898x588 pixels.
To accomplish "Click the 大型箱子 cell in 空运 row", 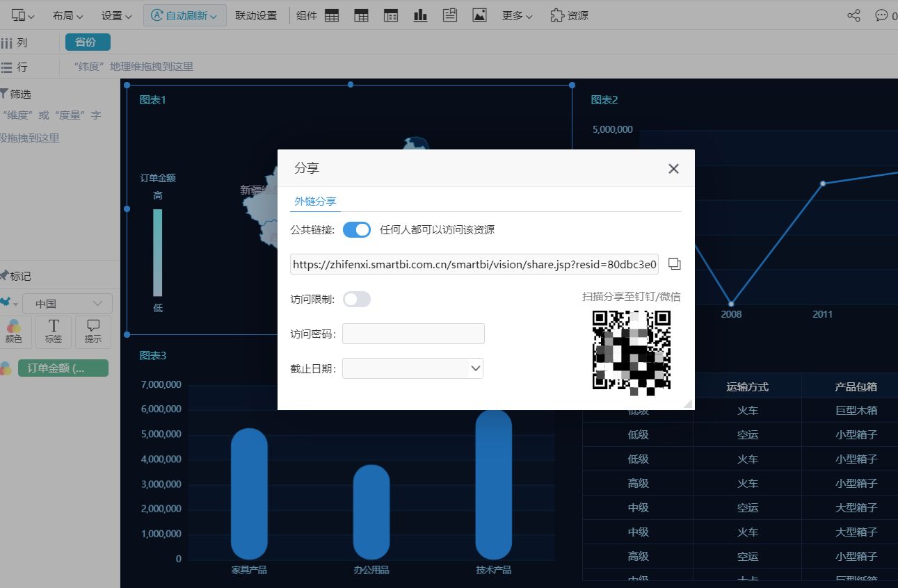I will click(856, 508).
